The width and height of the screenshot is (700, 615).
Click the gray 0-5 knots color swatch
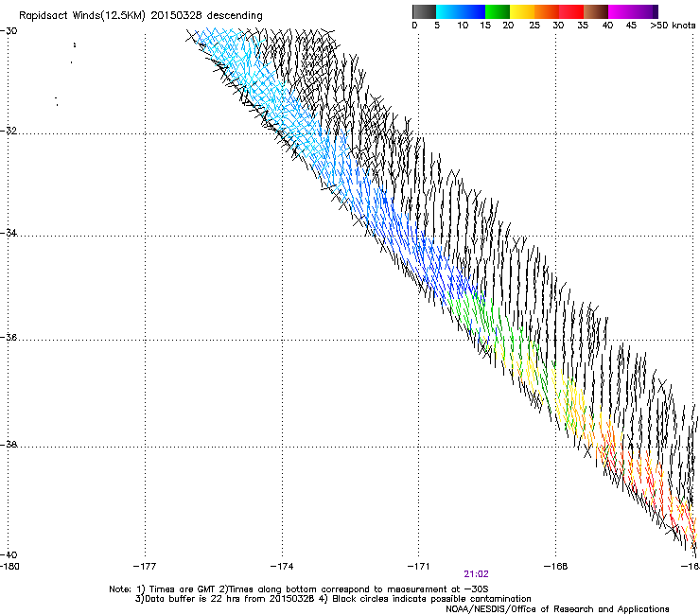[424, 11]
